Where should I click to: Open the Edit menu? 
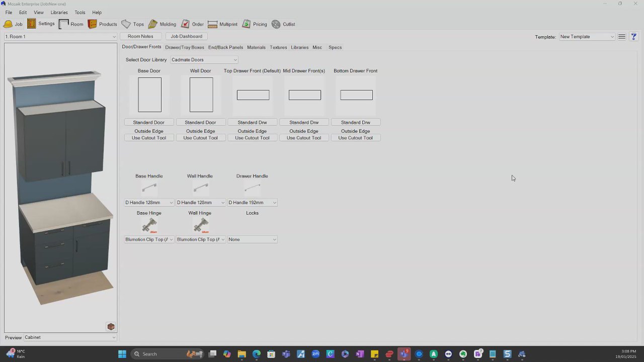(x=23, y=13)
